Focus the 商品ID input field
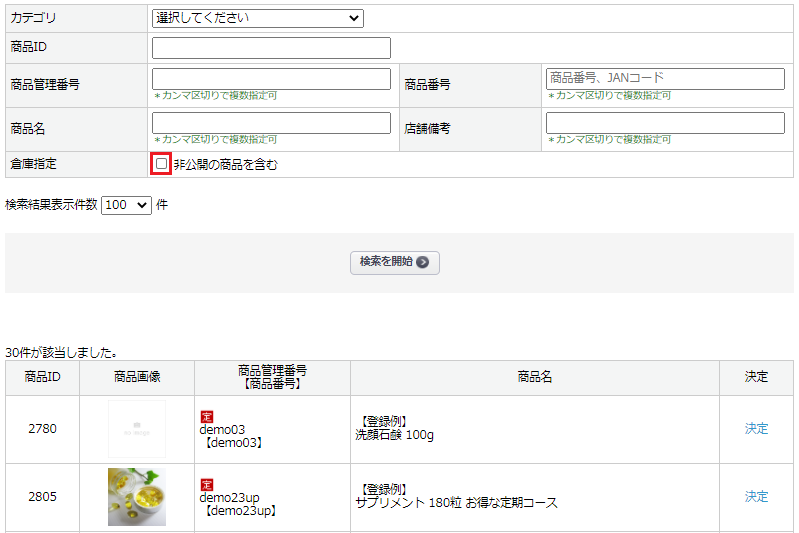The height and width of the screenshot is (533, 799). (271, 48)
